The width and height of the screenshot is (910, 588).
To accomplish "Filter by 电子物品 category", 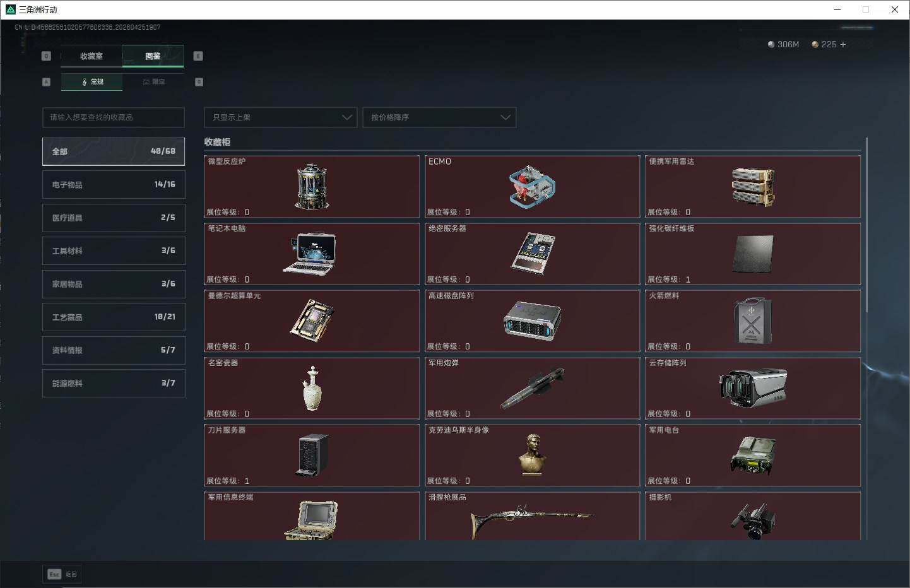I will point(114,184).
